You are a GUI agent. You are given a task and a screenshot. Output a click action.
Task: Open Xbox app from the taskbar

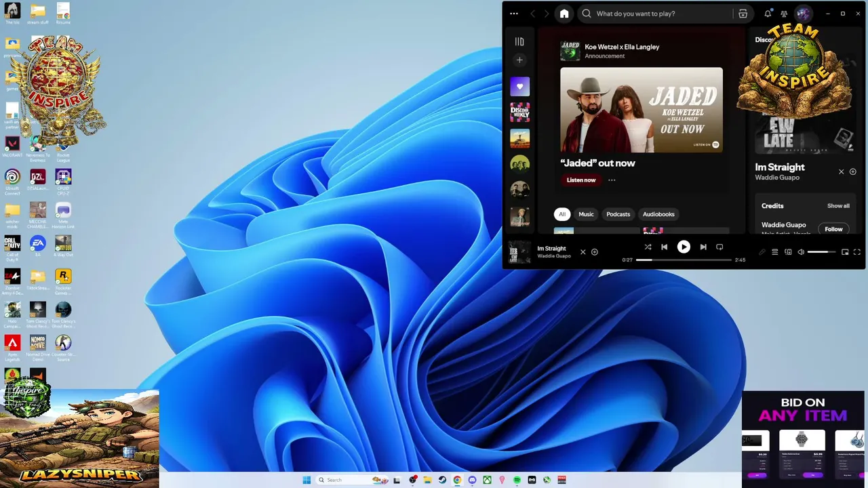487,480
